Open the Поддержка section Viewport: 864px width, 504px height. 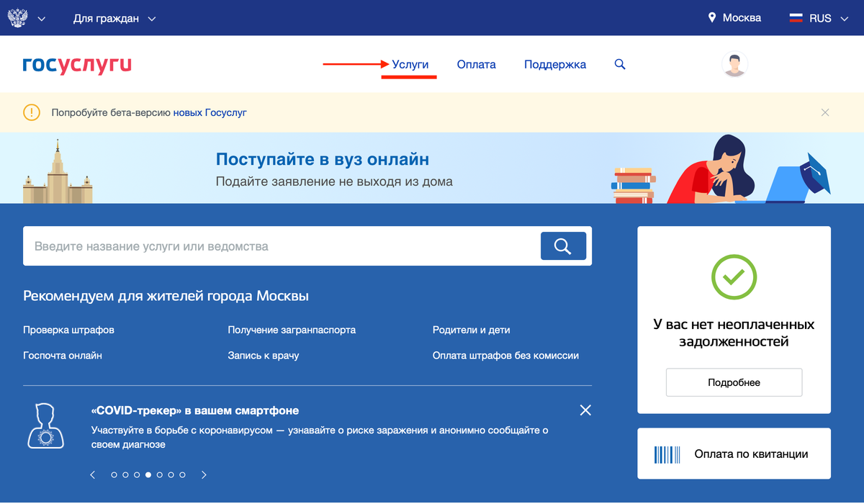554,64
